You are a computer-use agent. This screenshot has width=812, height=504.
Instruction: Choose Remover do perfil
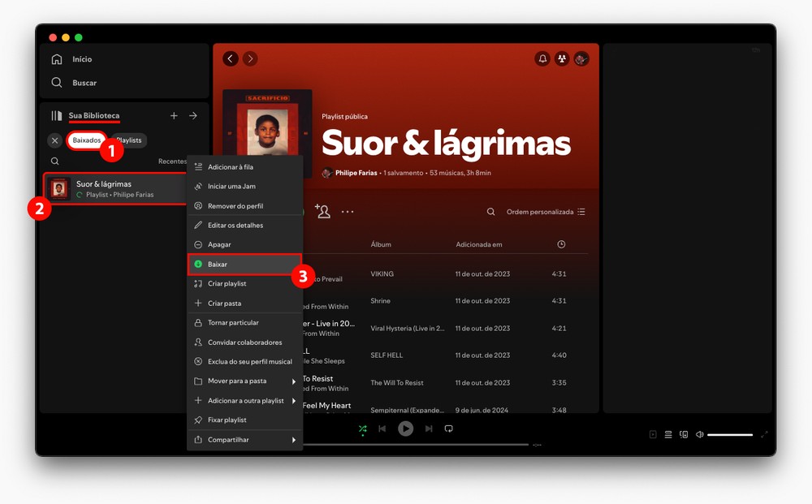[244, 206]
